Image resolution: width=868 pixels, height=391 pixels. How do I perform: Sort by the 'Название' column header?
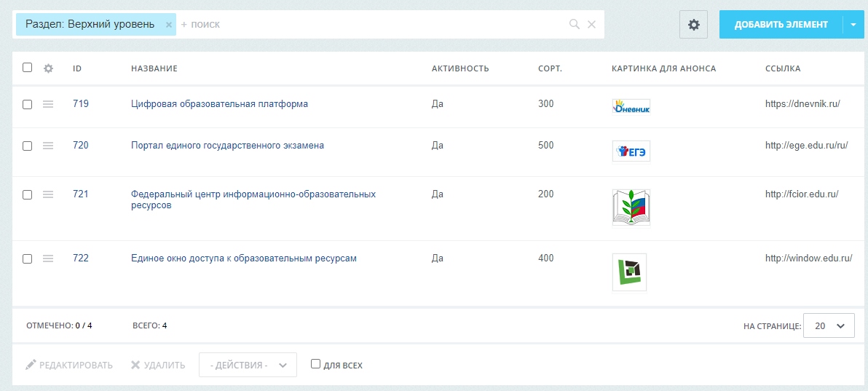[x=154, y=68]
